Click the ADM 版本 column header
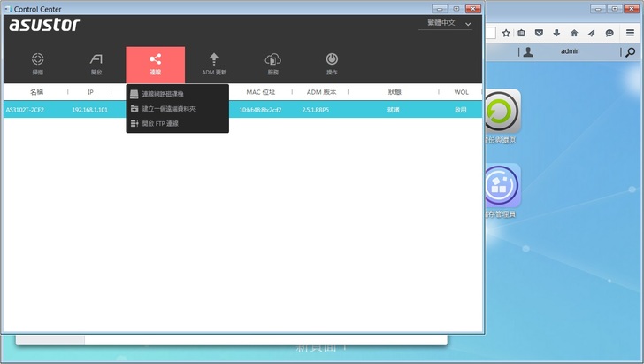Screen dimensions: 644x364 pos(322,92)
